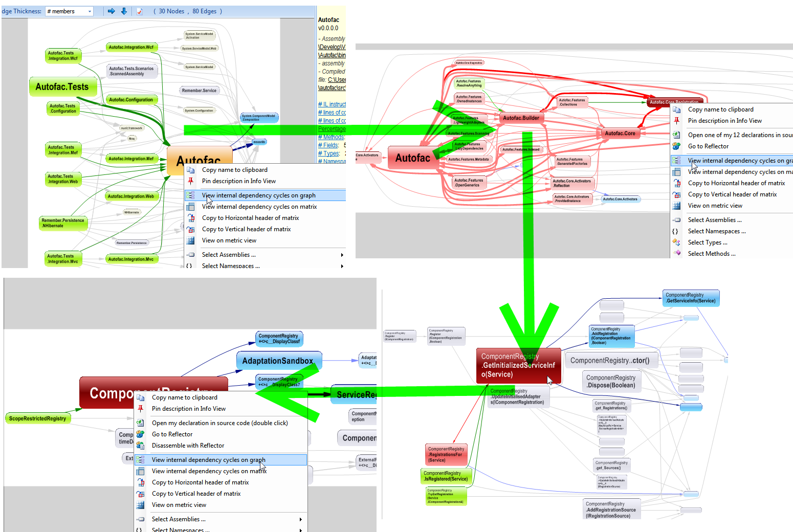This screenshot has height=532, width=793.
Task: Select the RegistrationsFor(Service) red node
Action: (x=446, y=454)
